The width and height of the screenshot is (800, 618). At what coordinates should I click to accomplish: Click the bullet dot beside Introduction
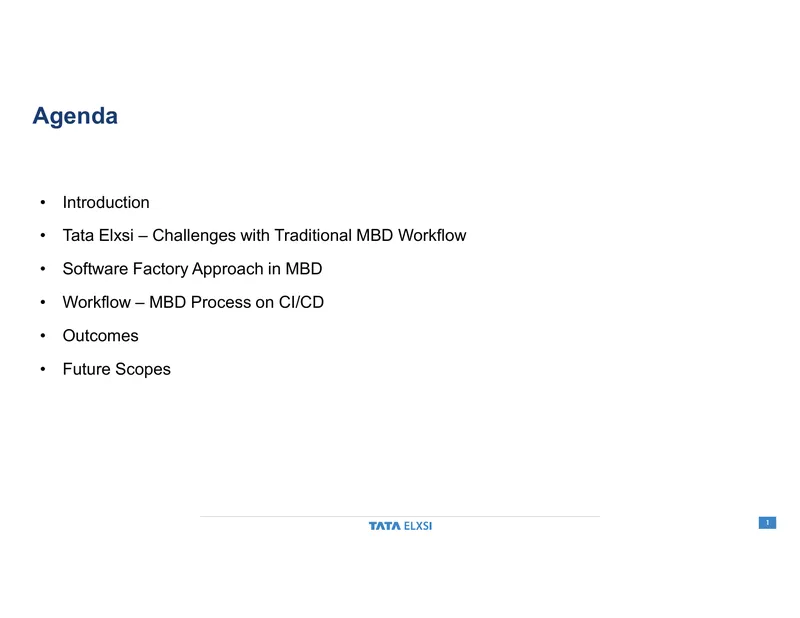click(43, 203)
